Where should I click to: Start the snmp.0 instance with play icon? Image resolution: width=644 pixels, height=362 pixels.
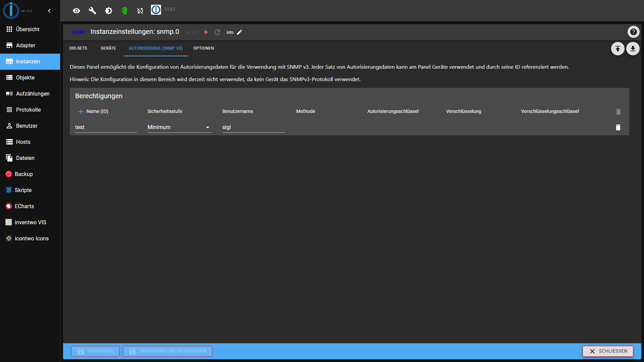click(x=206, y=32)
